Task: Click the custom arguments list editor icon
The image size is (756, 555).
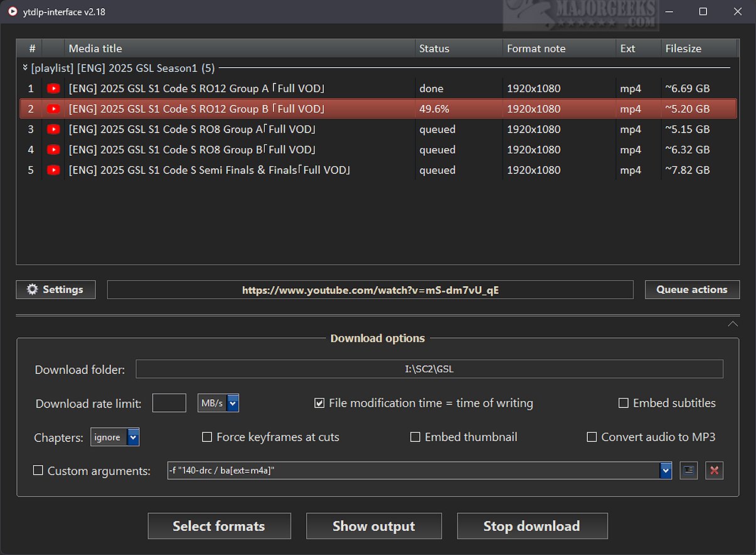Action: [689, 470]
